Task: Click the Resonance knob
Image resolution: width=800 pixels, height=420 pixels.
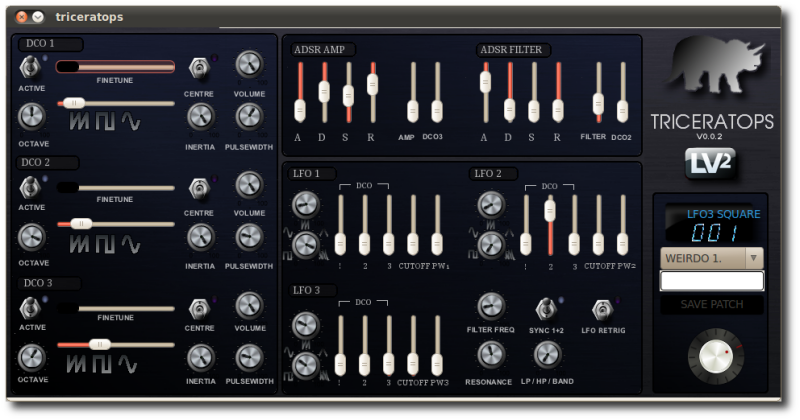Action: pyautogui.click(x=491, y=355)
